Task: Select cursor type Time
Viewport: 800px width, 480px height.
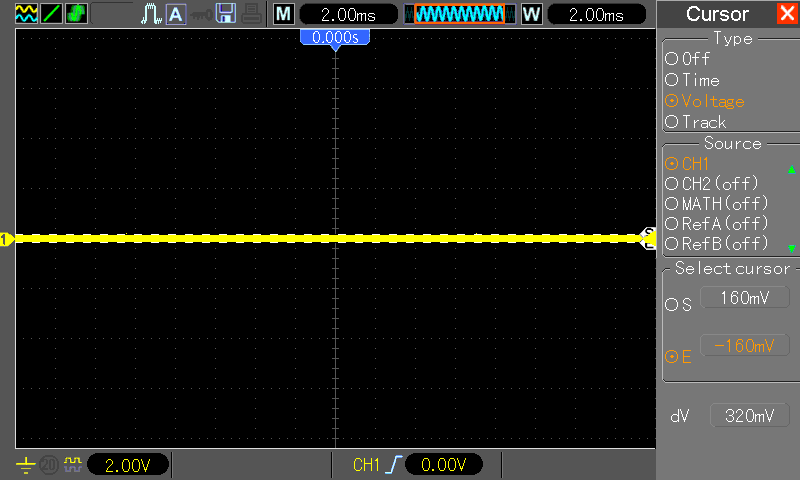Action: [x=692, y=80]
